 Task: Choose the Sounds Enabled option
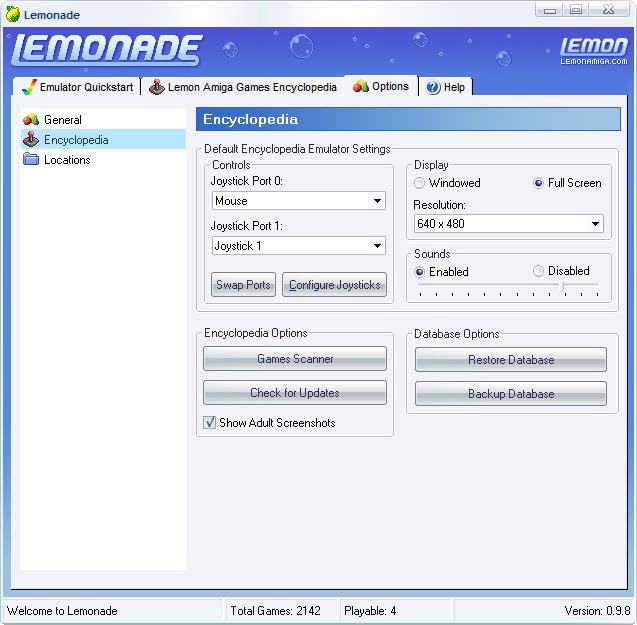tap(419, 271)
